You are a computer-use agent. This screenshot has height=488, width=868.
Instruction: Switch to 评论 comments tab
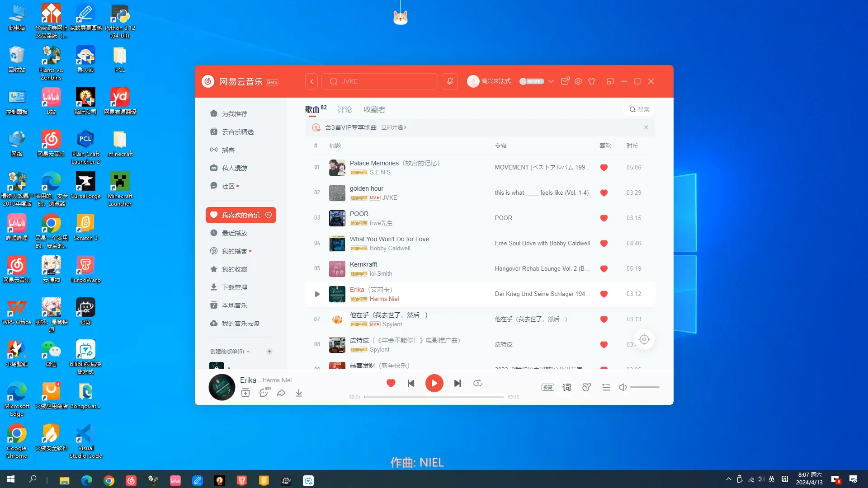[x=344, y=109]
